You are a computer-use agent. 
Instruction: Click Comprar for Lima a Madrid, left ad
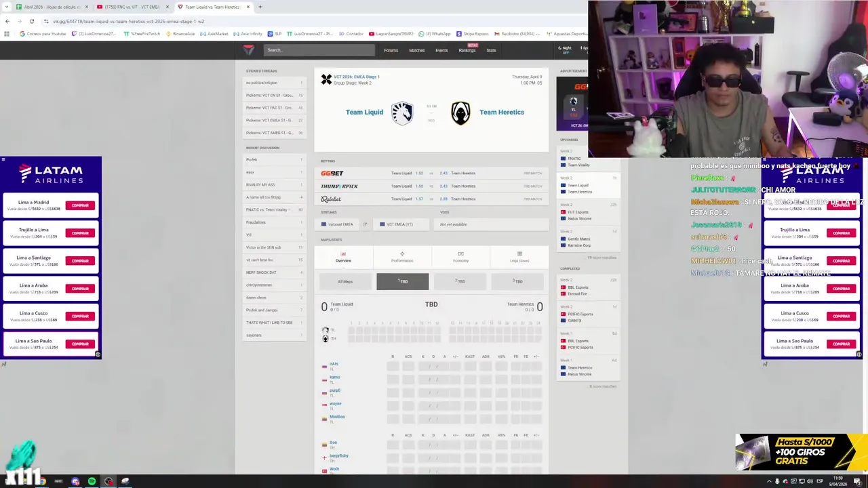point(80,205)
